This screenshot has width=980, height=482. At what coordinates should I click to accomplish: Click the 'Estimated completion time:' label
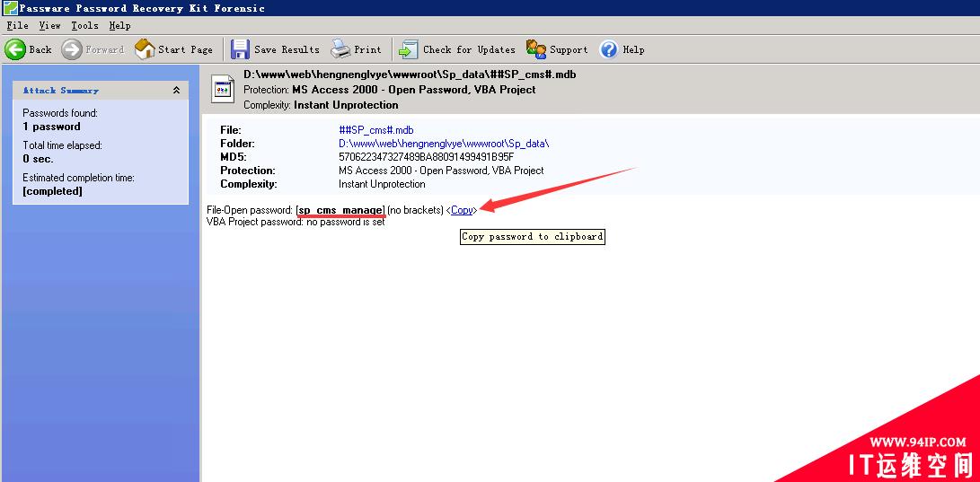[79, 178]
